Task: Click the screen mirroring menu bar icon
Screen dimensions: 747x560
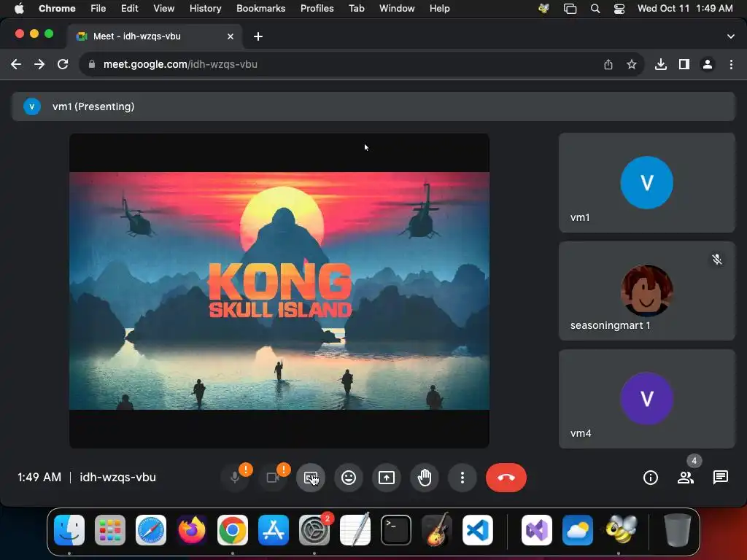Action: (570, 9)
